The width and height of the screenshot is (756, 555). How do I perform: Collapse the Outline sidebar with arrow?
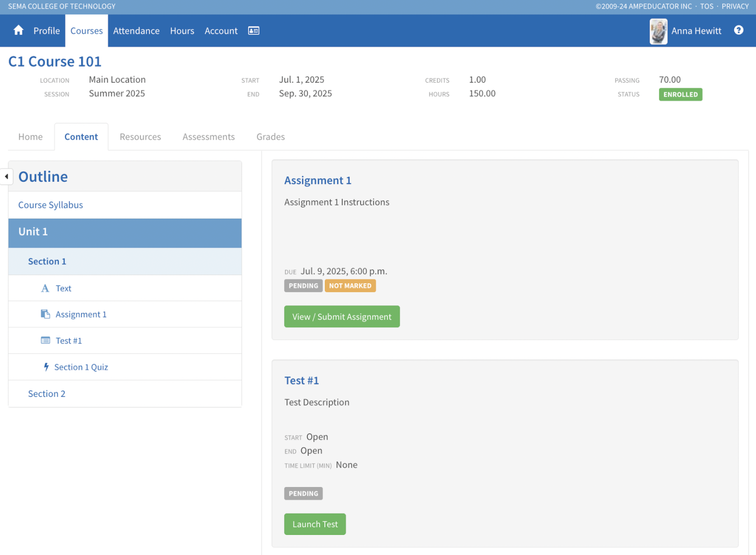[7, 177]
